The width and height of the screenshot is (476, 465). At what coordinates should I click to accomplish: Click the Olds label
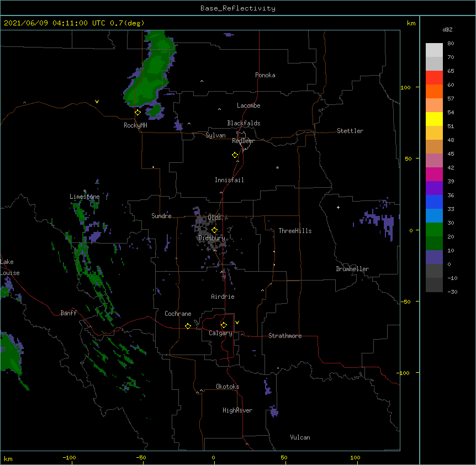[214, 218]
